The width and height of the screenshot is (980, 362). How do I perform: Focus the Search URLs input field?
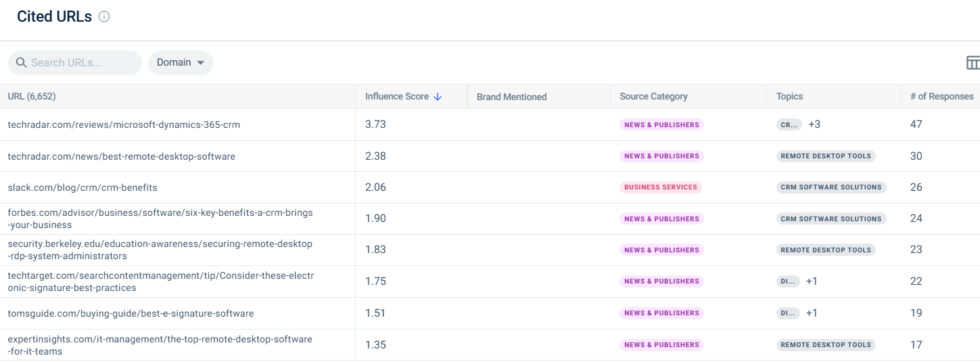click(75, 62)
